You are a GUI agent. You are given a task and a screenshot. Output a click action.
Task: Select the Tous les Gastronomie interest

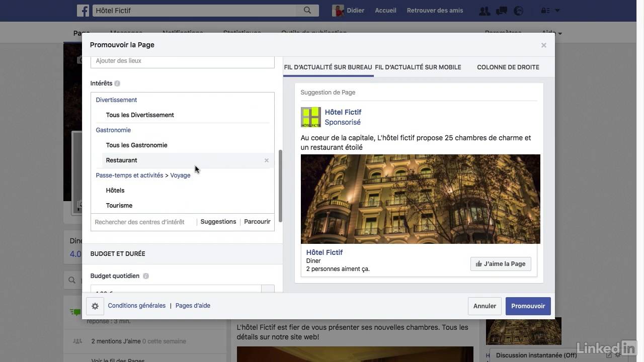coord(136,145)
